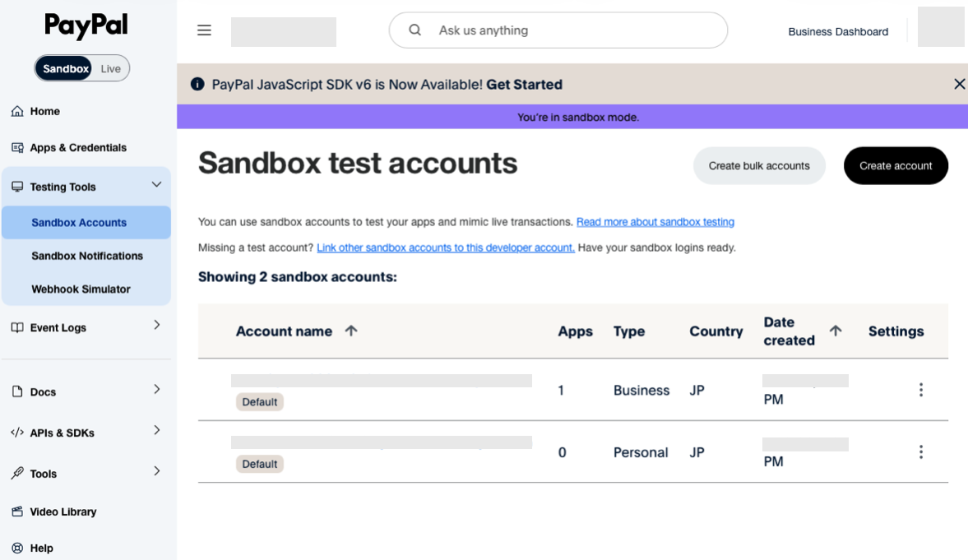Viewport: 968px width, 560px height.
Task: Click the Business type cell
Action: pyautogui.click(x=641, y=391)
